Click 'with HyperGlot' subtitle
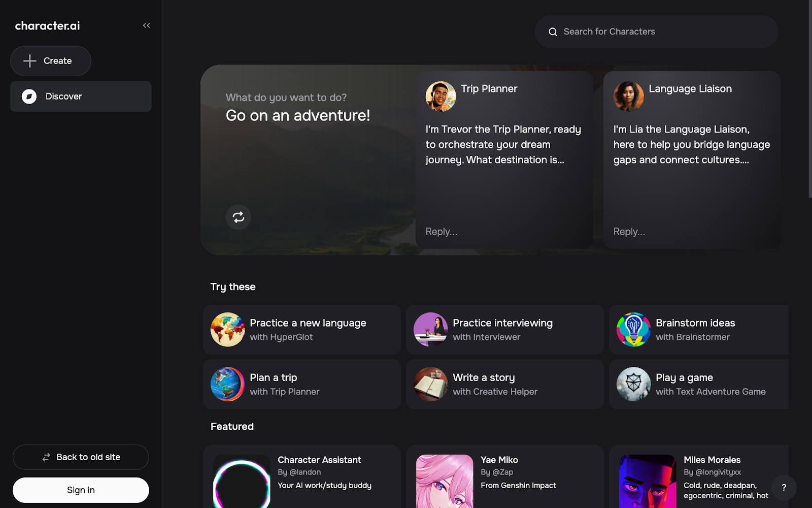The width and height of the screenshot is (812, 508). [281, 337]
